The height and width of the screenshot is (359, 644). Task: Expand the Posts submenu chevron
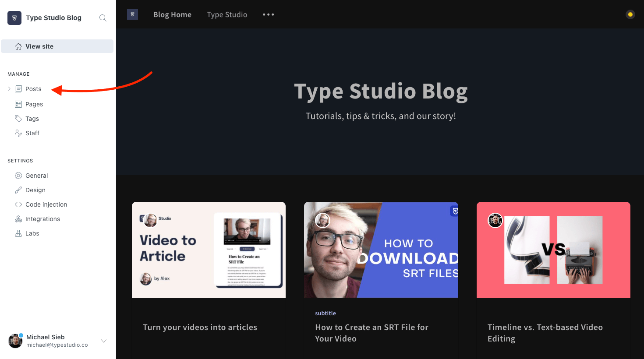(9, 89)
